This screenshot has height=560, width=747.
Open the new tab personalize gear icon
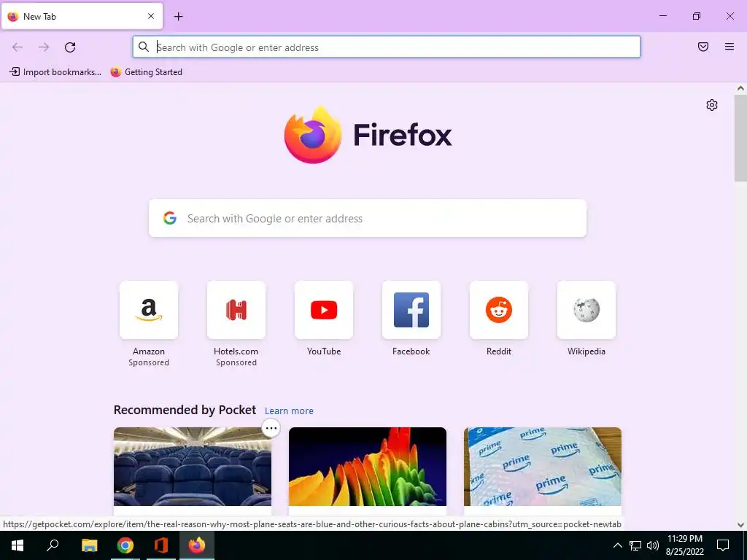[x=712, y=105]
